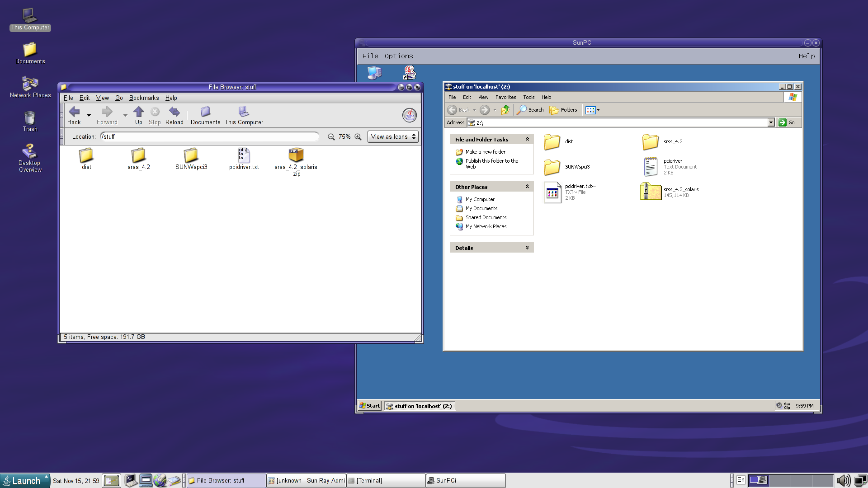Toggle the Folders pane in Explorer
The height and width of the screenshot is (488, 868).
(x=563, y=110)
